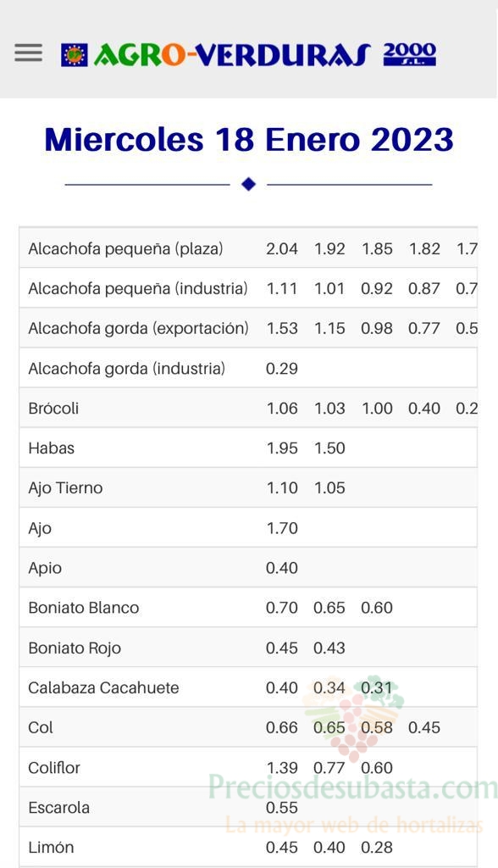The height and width of the screenshot is (868, 498).
Task: Select the Ajo Tierno row
Action: [x=248, y=487]
